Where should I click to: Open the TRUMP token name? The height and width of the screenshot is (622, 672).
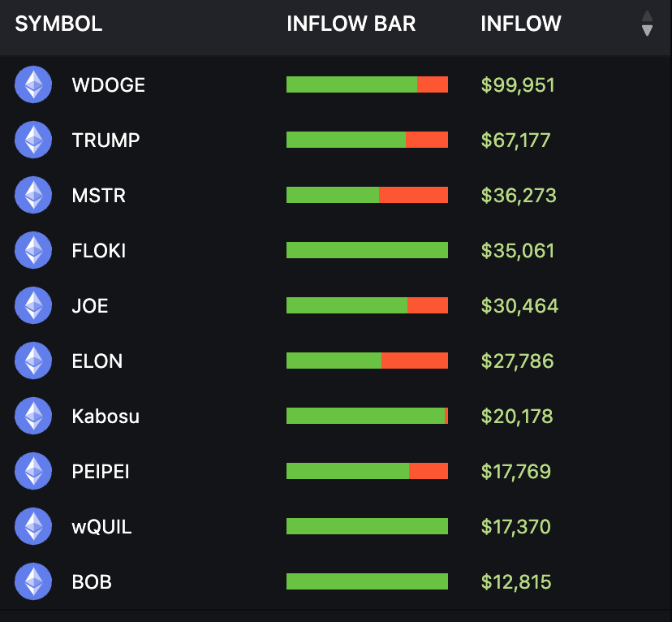click(106, 140)
